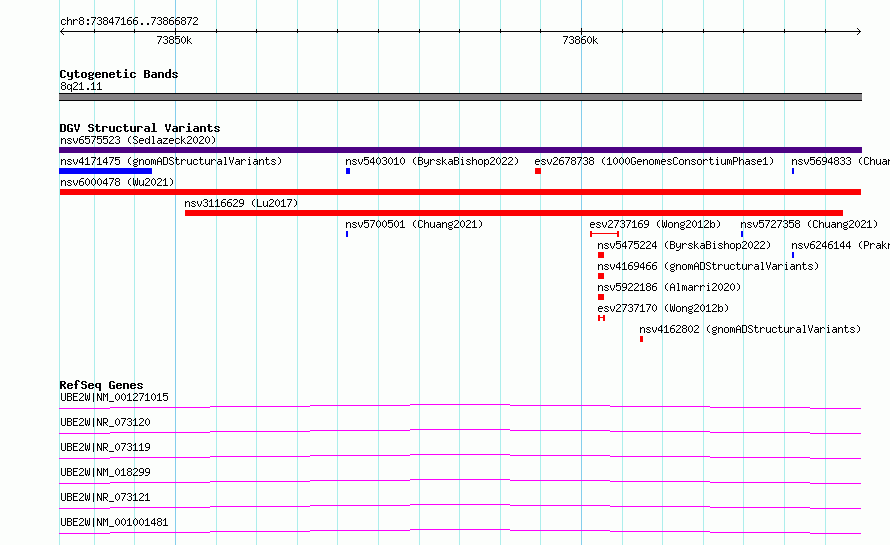Click the DGV Structural Variants track title
The image size is (890, 545).
pos(140,128)
